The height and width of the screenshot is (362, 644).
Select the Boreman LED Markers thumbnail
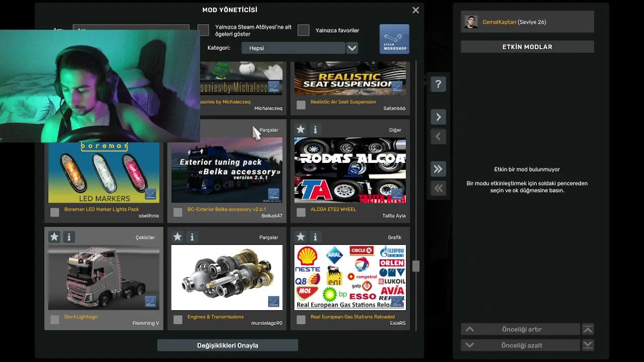coord(104,172)
